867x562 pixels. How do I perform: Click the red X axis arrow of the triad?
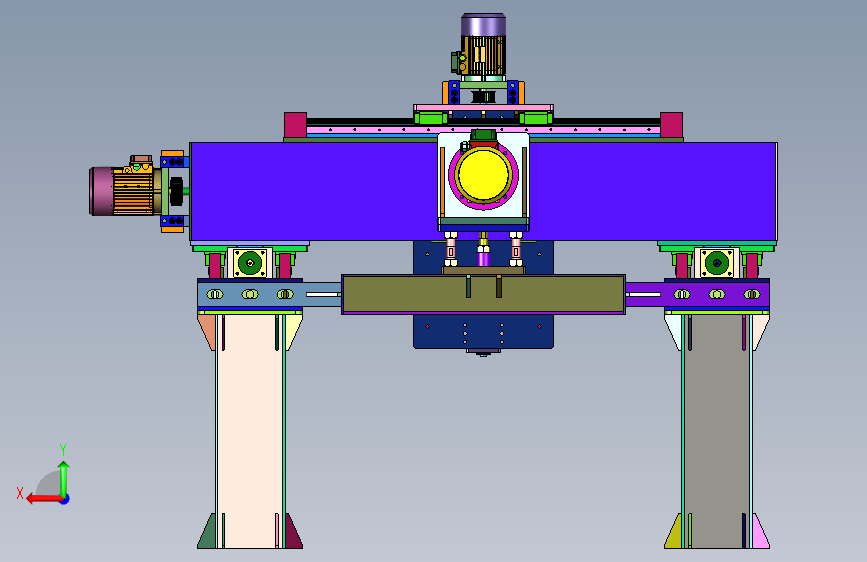(44, 499)
